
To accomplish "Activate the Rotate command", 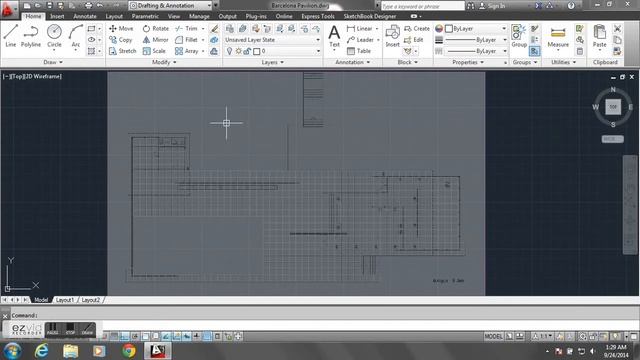I will [156, 29].
